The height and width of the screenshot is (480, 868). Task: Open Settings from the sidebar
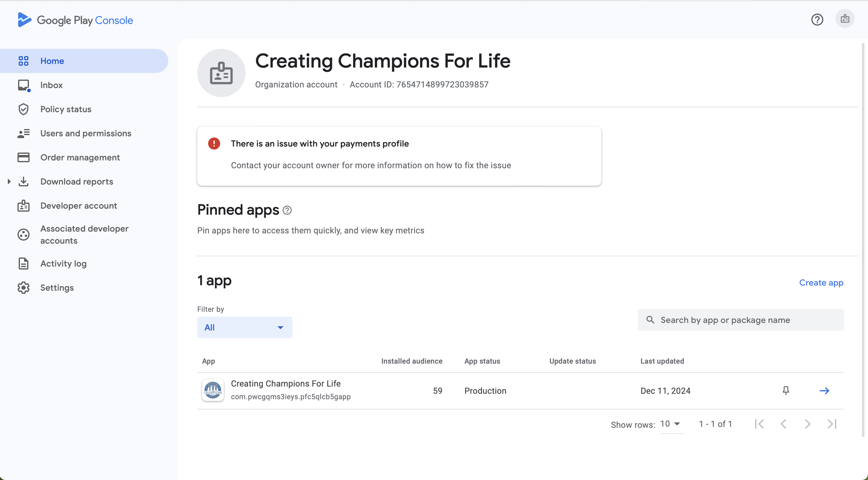57,288
